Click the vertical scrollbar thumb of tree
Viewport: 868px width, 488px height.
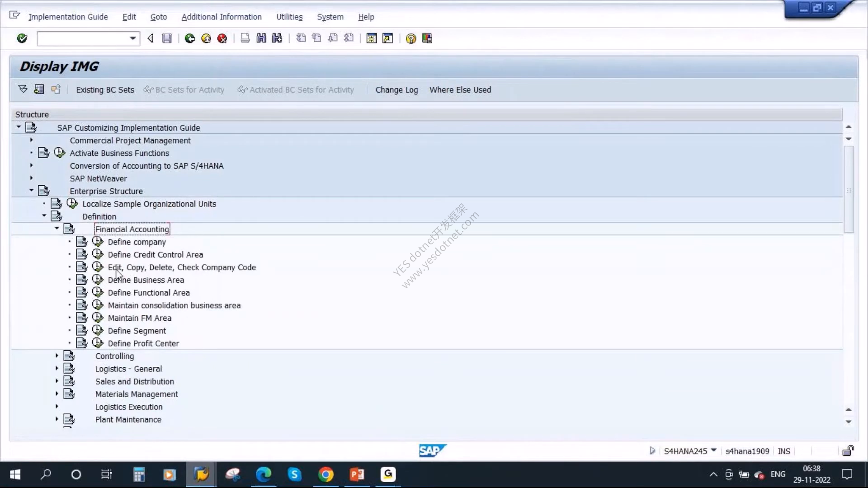849,189
